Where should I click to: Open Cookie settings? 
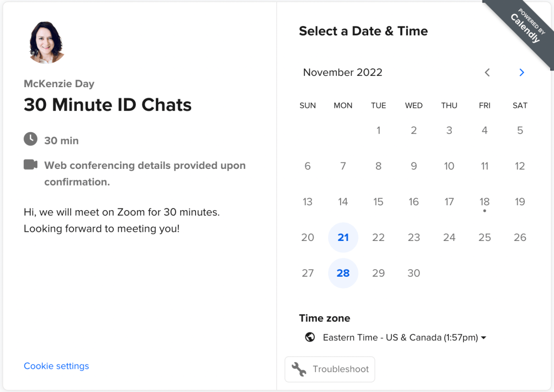56,366
